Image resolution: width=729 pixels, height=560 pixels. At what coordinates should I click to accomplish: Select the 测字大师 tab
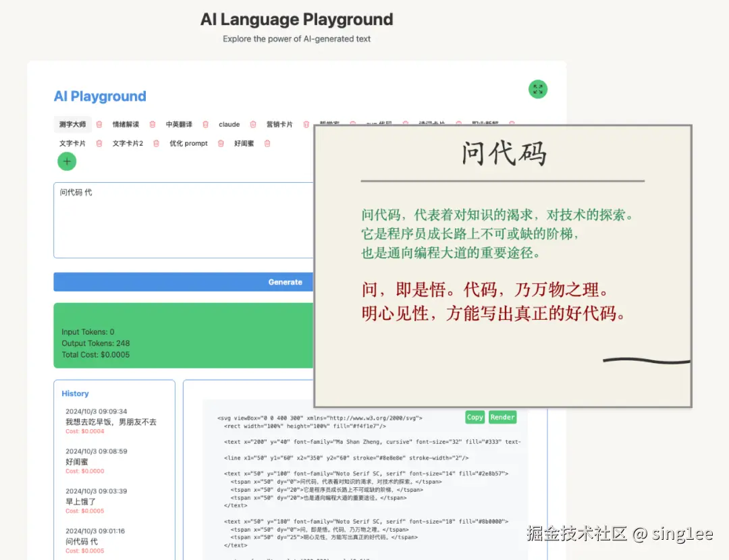tap(72, 125)
